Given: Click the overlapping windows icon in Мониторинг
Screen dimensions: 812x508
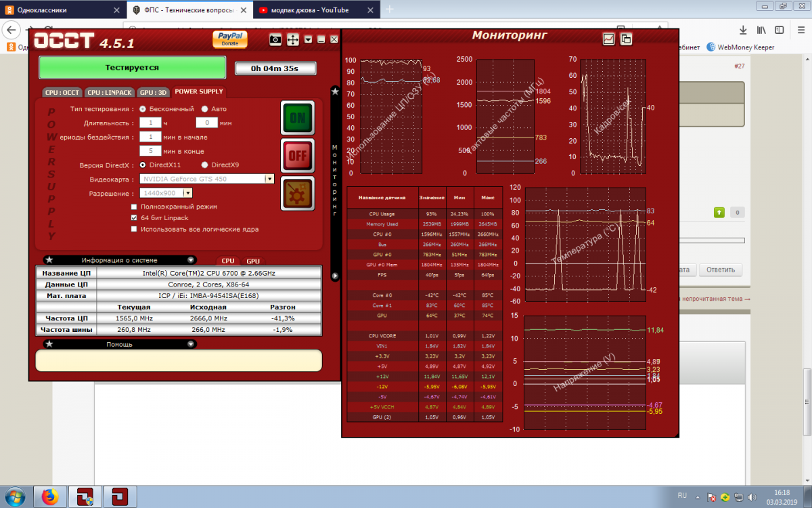Looking at the screenshot, I should [626, 39].
